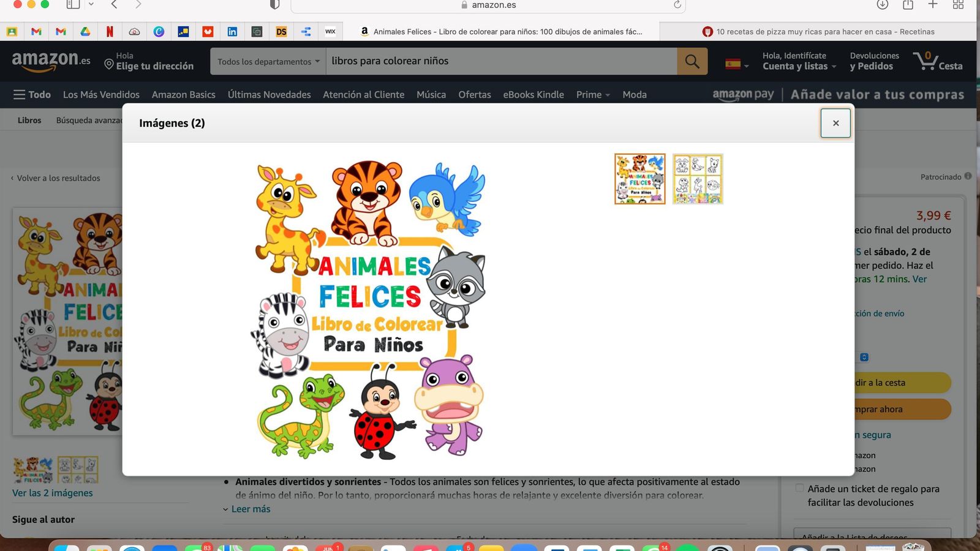Screen dimensions: 980x551
Task: Open the Netflix bookmark icon
Action: pos(110,31)
